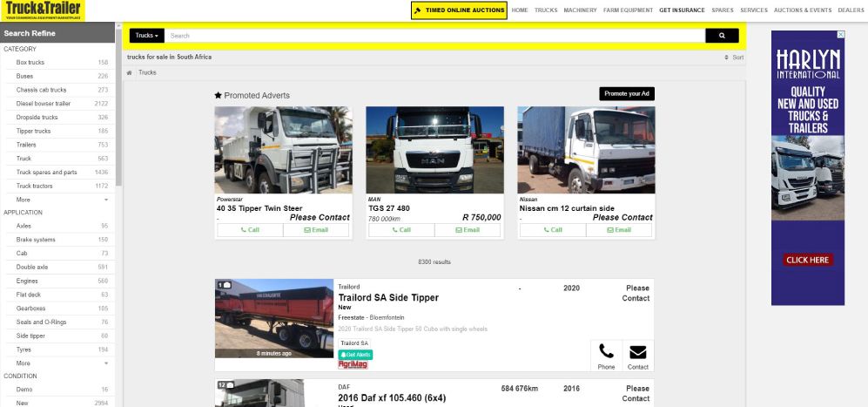Screen dimensions: 868x407
Task: Email about the MAN TGS 27 480
Action: tap(468, 230)
